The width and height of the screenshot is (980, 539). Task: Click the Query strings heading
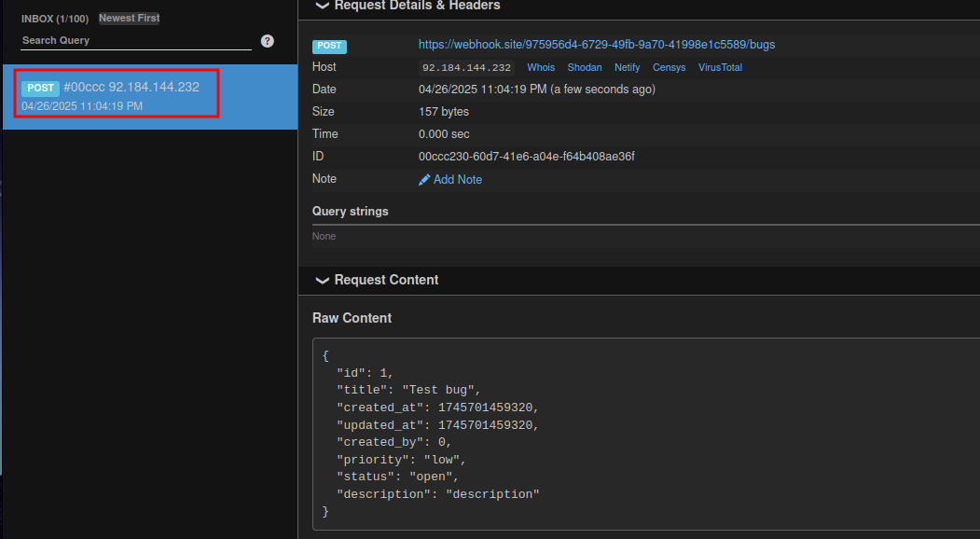(x=350, y=212)
